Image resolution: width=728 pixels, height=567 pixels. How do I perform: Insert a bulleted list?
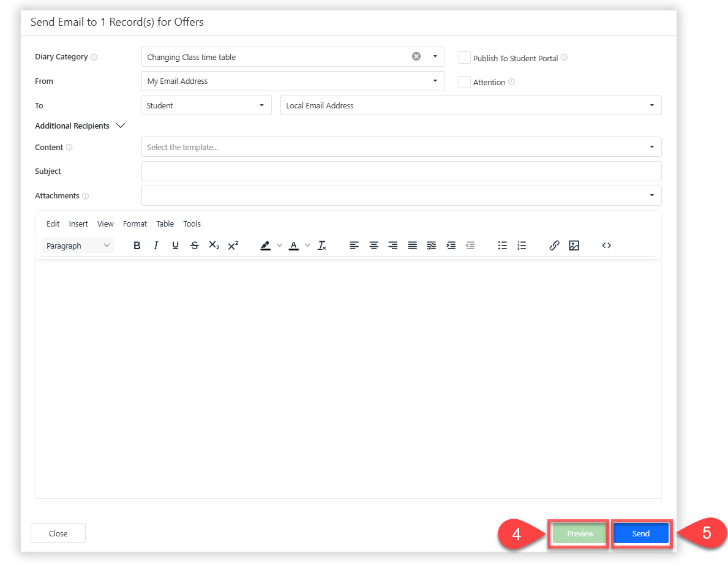click(x=503, y=246)
